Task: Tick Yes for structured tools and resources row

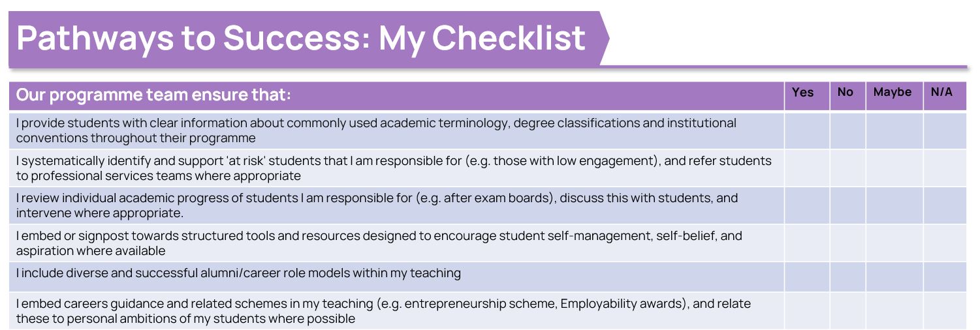Action: point(807,243)
